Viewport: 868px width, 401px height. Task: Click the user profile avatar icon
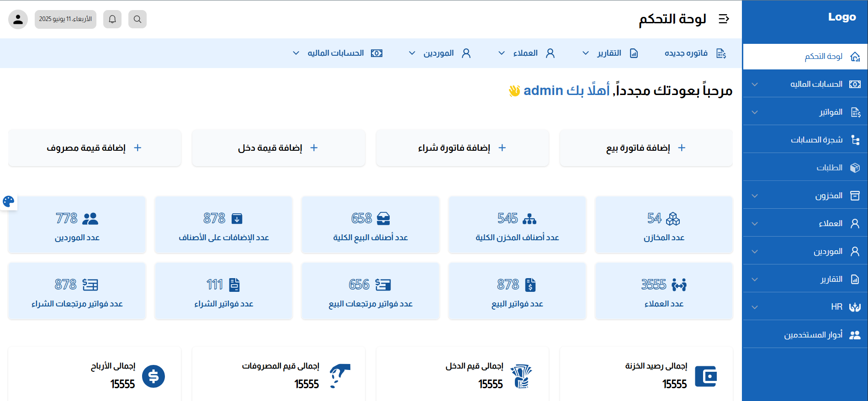tap(18, 19)
